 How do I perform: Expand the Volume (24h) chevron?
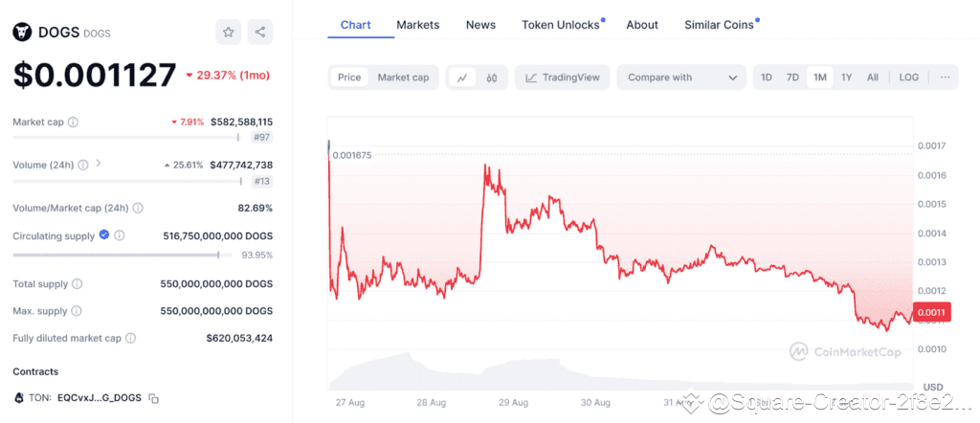(x=99, y=164)
